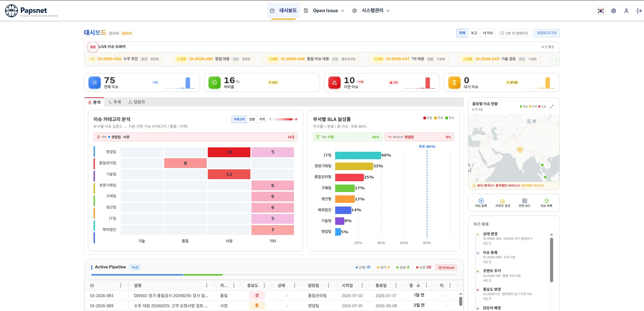This screenshot has height=311, width=644.
Task: Switch heatmap to 카테고리 view
Action: click(x=239, y=119)
